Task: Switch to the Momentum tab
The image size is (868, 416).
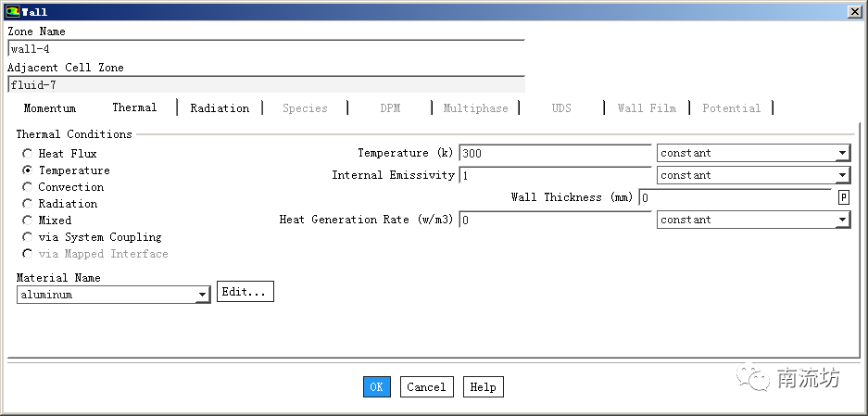Action: point(50,108)
